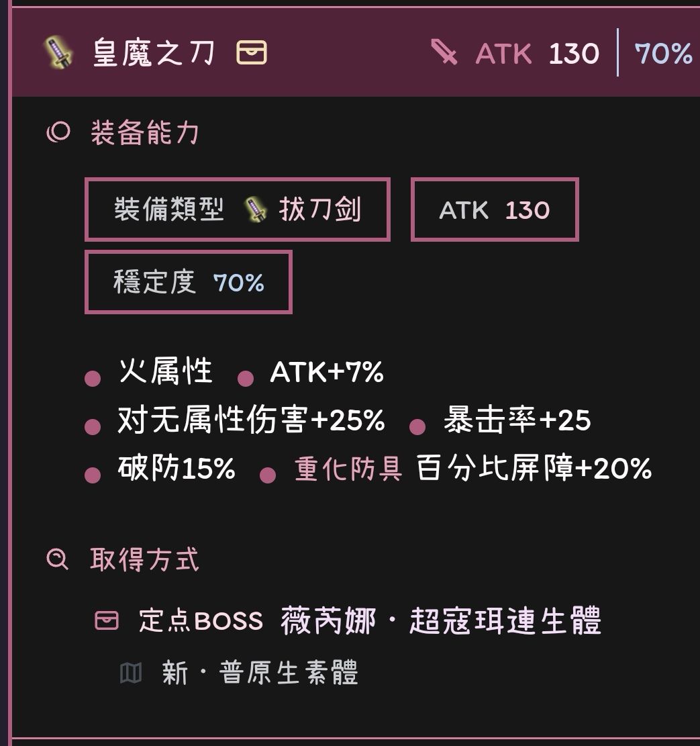Click the 皇魔之刀 item title
Screen dimensions: 700x746
click(154, 52)
